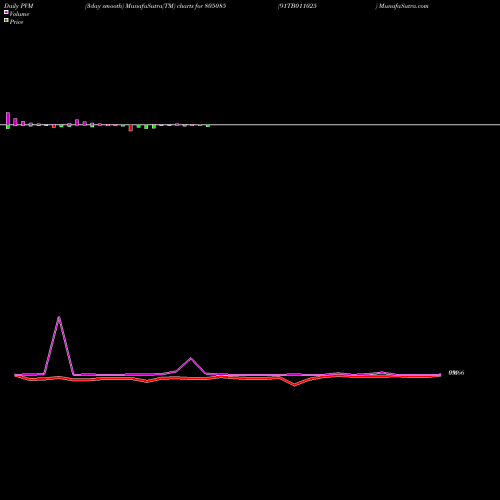Click the 'Price' legend label
This screenshot has height=500, width=500.
coord(16,22)
